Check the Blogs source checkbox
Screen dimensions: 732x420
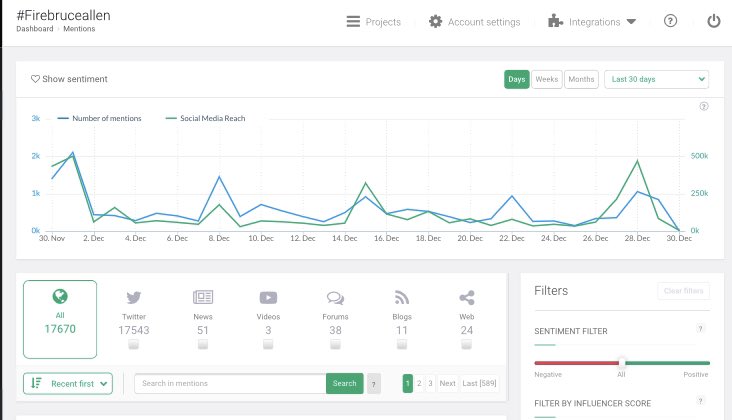tap(401, 344)
